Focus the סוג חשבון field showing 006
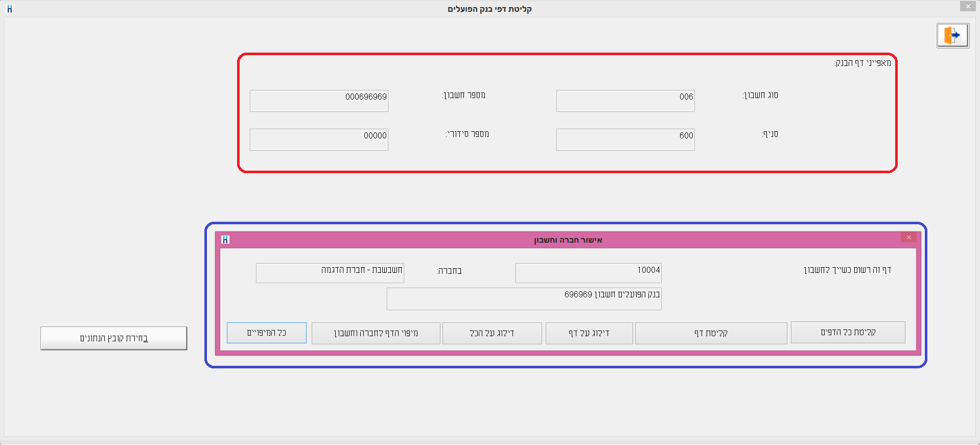Viewport: 980px width, 445px height. pyautogui.click(x=625, y=101)
